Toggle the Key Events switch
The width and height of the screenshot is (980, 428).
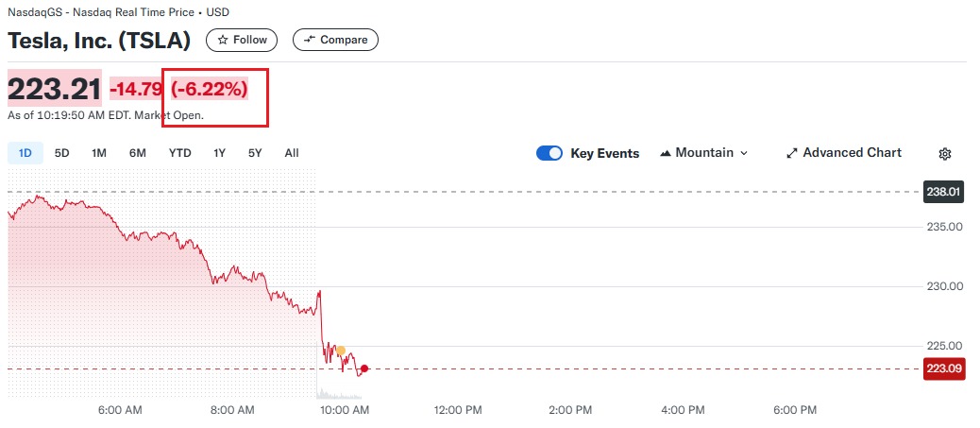[549, 153]
